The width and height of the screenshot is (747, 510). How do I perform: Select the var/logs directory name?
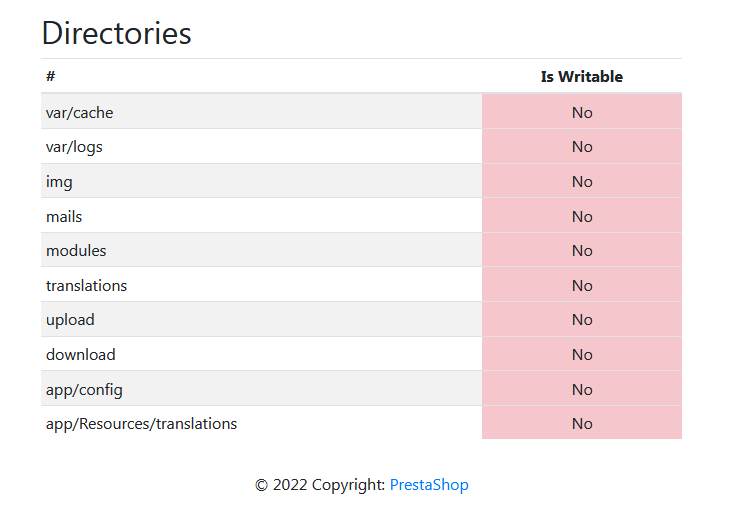(74, 147)
